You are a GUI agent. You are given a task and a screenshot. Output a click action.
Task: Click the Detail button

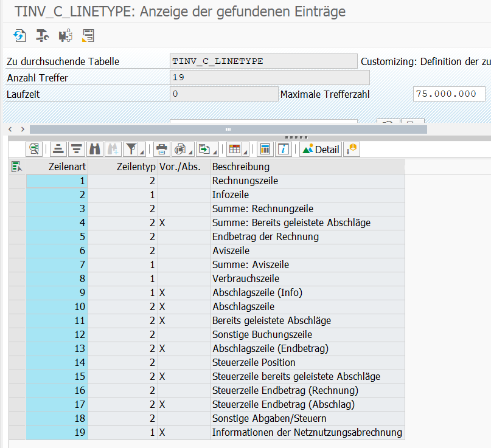(x=321, y=149)
